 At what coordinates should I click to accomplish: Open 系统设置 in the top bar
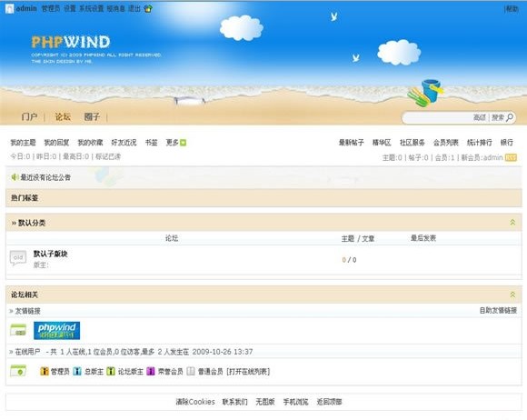pyautogui.click(x=92, y=8)
